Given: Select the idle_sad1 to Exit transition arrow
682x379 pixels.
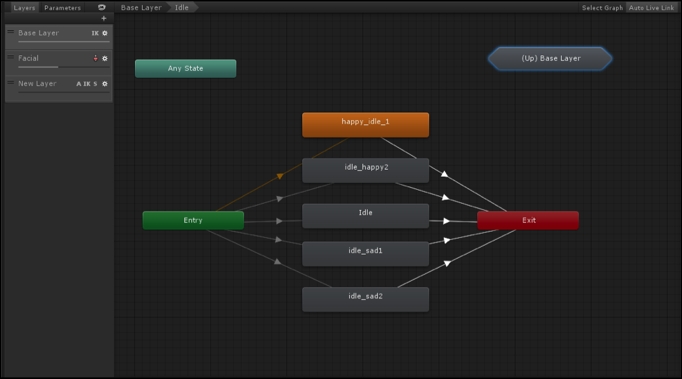Looking at the screenshot, I should (x=447, y=240).
